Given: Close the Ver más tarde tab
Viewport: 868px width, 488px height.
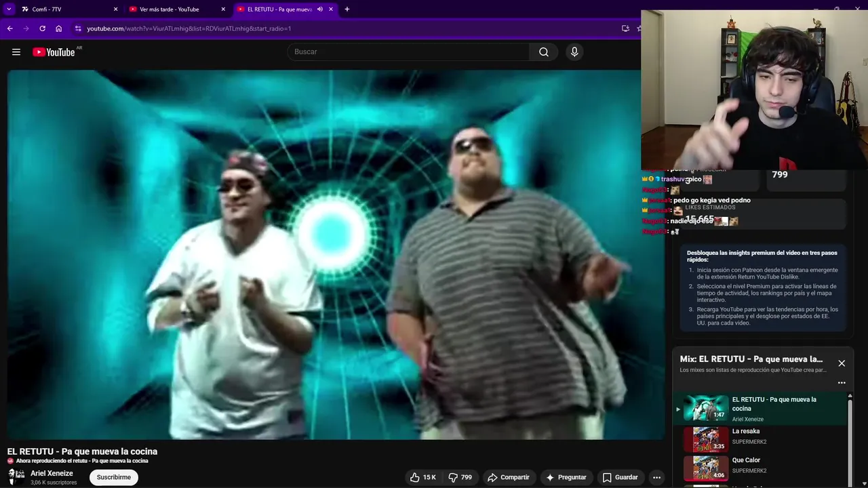Looking at the screenshot, I should 223,9.
